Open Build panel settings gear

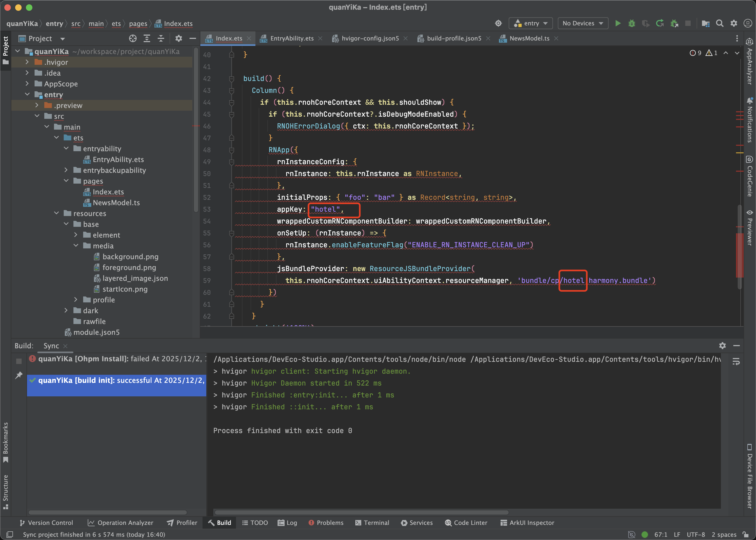click(x=722, y=346)
